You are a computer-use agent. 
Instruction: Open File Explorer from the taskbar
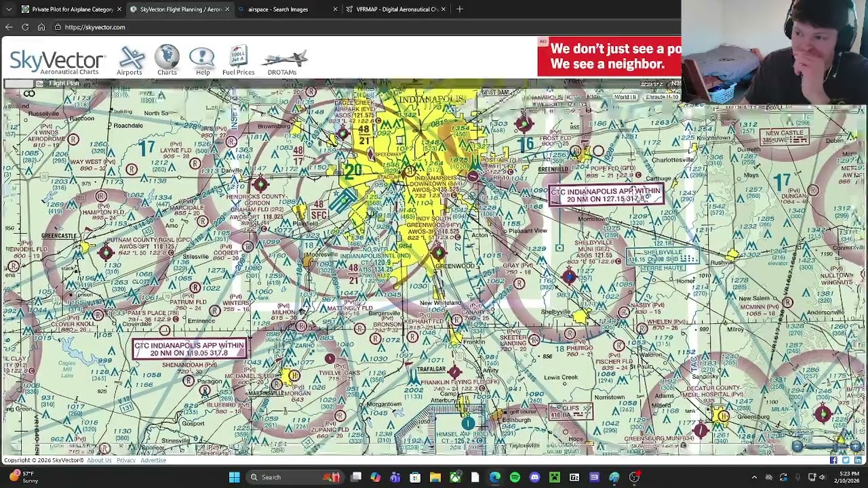[435, 477]
